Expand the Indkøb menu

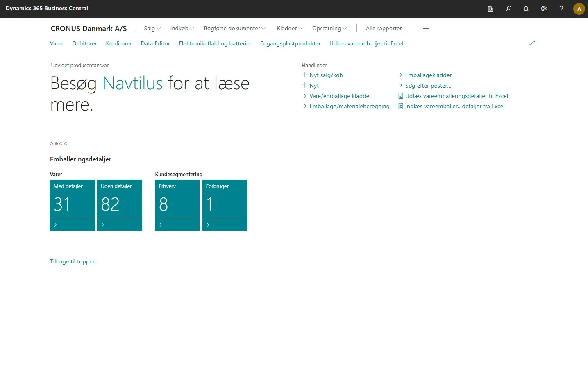coord(182,28)
